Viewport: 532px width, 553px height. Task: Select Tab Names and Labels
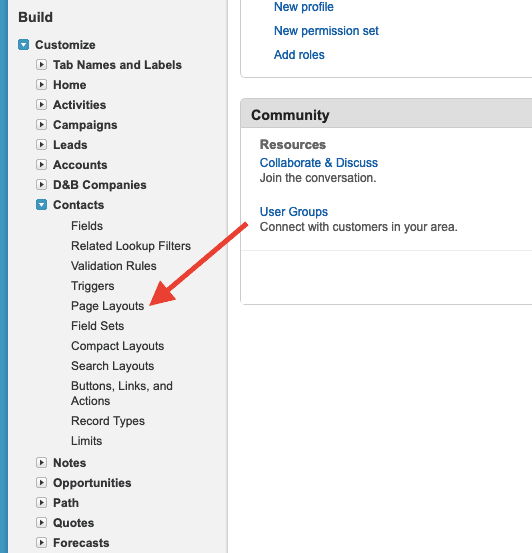tap(117, 65)
